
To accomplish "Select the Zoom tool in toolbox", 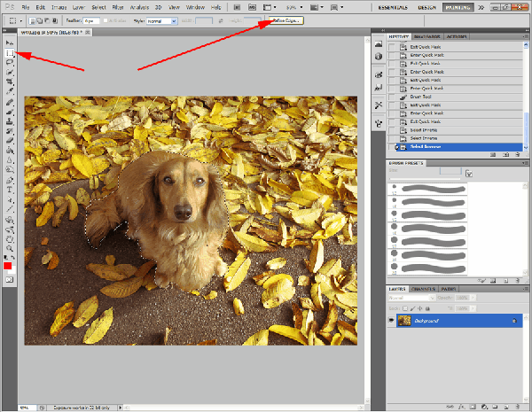I will [x=10, y=246].
